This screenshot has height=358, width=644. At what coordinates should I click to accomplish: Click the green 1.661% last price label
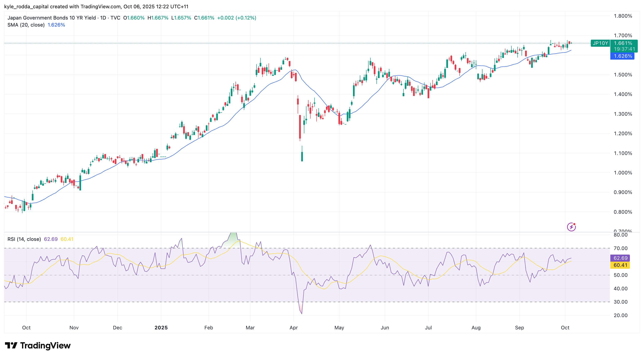tap(623, 43)
